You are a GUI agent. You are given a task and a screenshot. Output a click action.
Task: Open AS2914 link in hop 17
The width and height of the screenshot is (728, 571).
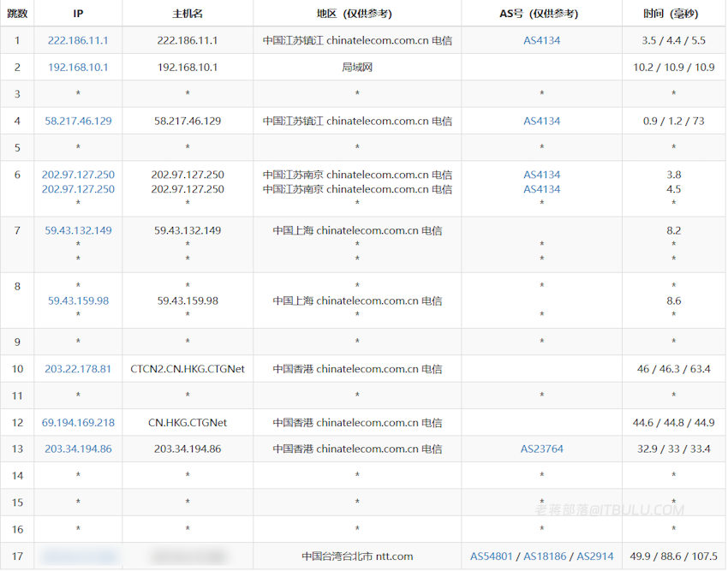(595, 556)
